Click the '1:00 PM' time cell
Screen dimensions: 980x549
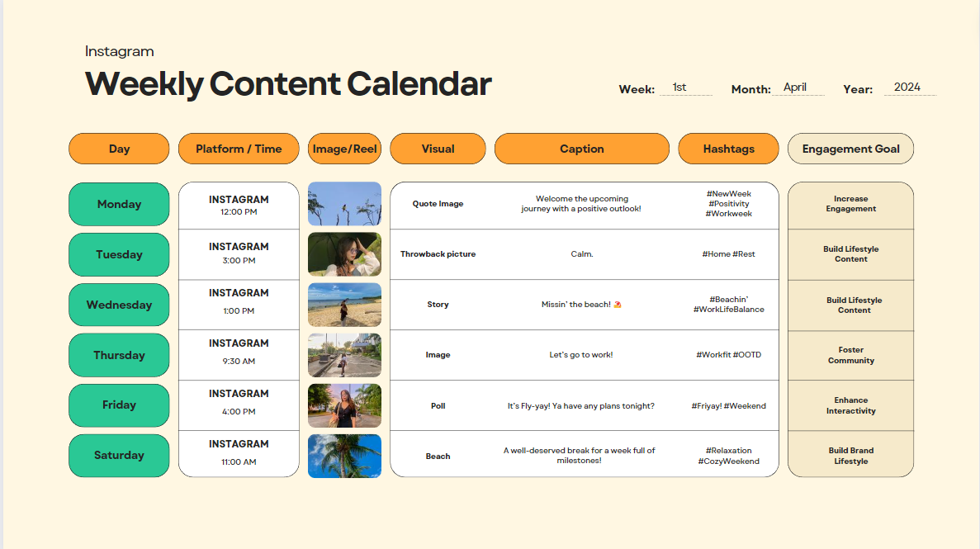(239, 310)
